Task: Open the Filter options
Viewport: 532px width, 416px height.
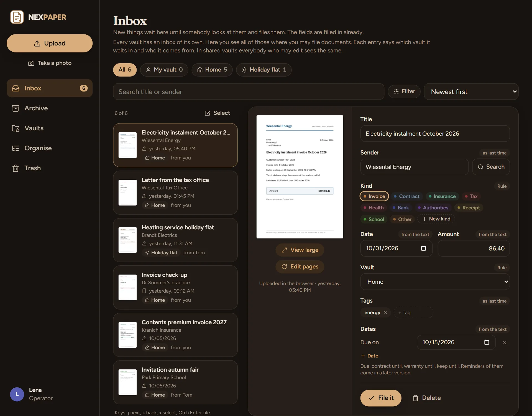Action: [404, 92]
